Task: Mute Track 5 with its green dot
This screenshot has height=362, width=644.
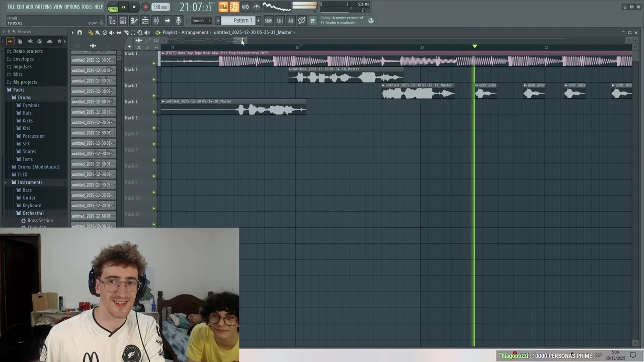Action: pyautogui.click(x=154, y=128)
